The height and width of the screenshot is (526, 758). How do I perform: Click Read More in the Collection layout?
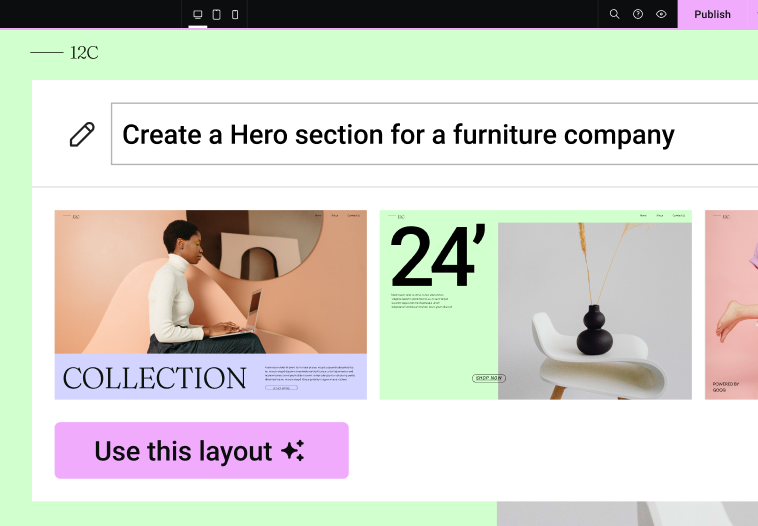(x=281, y=388)
